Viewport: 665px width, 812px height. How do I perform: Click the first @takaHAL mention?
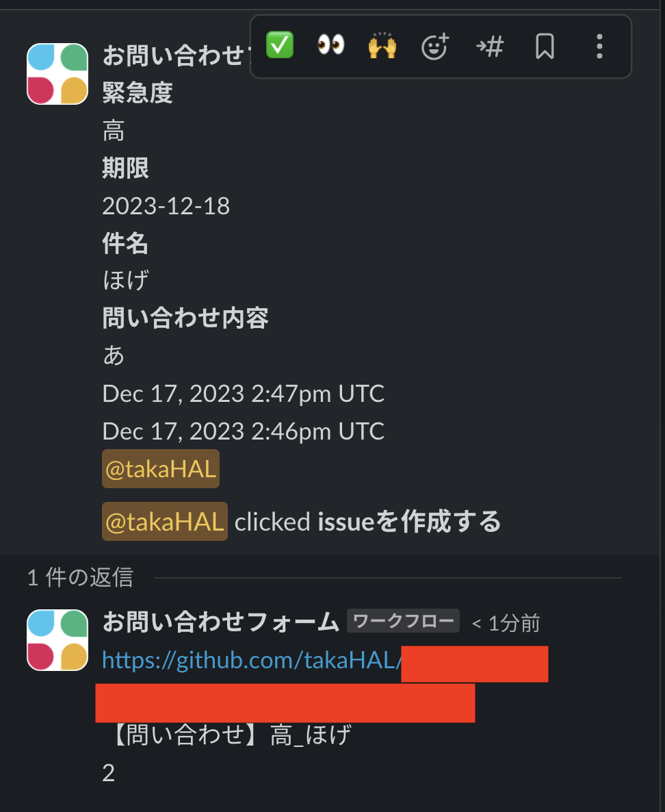(x=160, y=468)
